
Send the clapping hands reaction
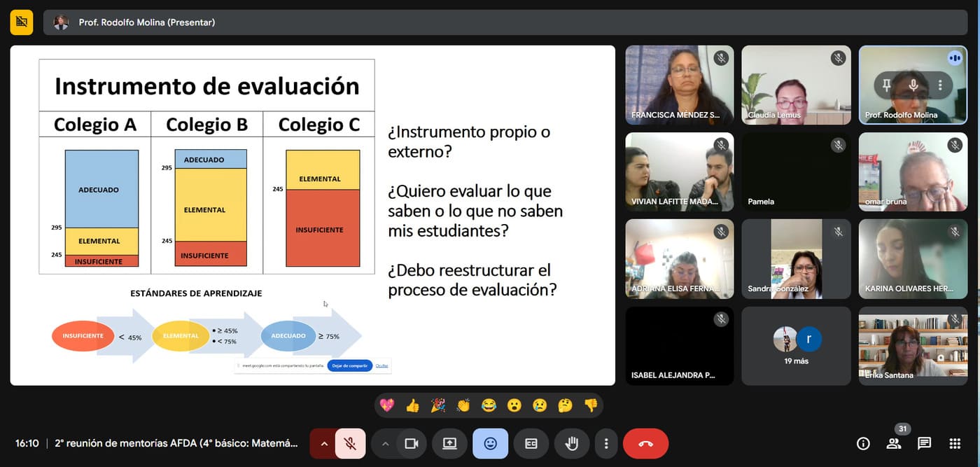pos(463,405)
